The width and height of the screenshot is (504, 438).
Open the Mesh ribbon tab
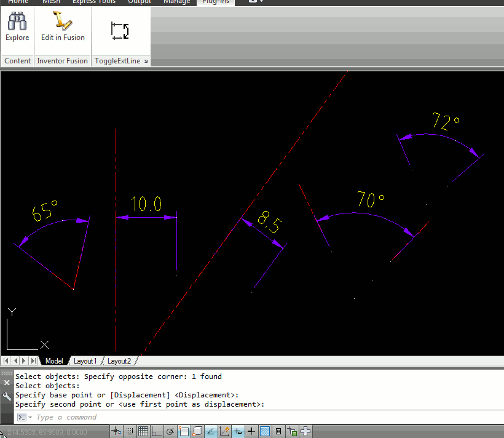point(51,2)
